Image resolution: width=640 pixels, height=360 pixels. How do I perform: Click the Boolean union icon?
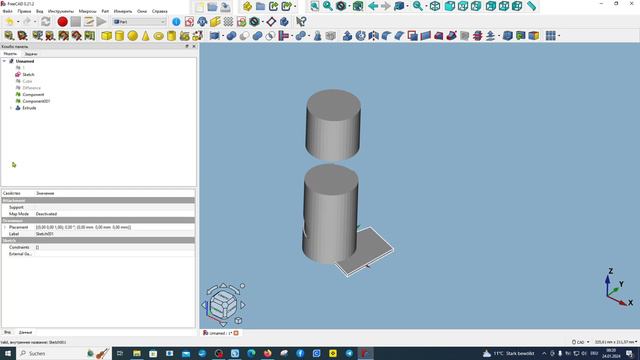click(x=257, y=36)
